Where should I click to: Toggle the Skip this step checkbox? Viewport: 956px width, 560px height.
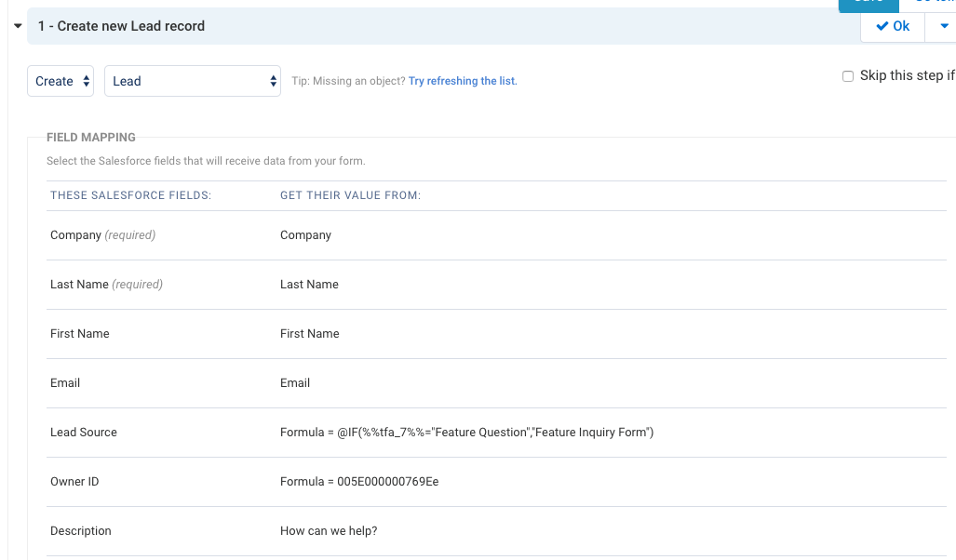pos(847,76)
